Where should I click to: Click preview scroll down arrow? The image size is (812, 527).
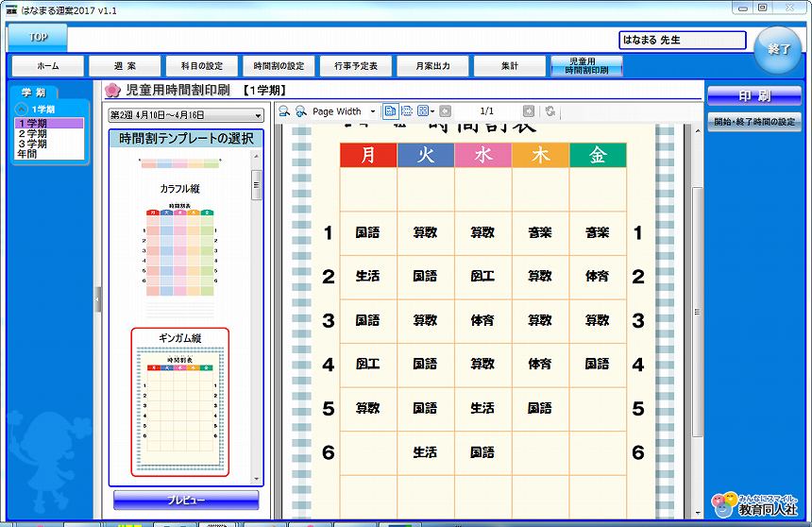tap(698, 513)
